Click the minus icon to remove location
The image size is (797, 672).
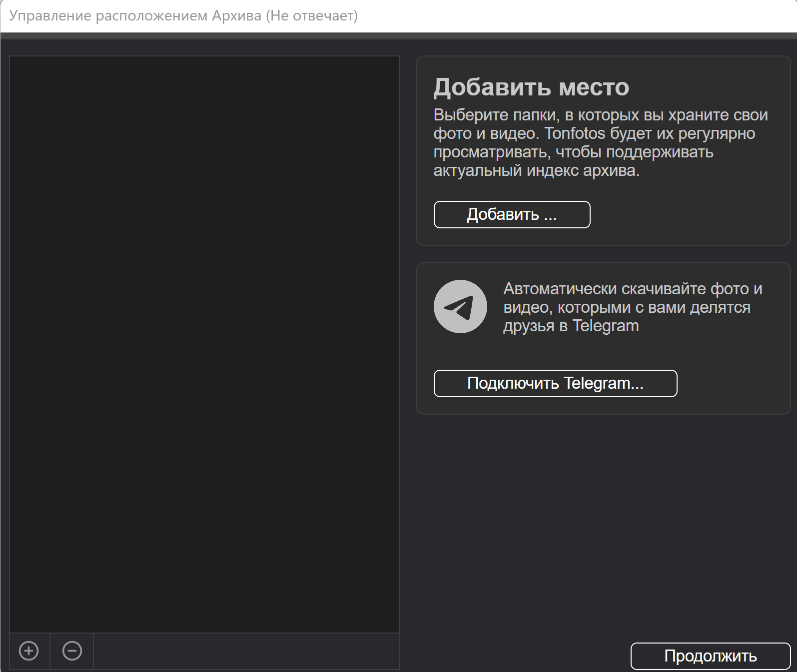pyautogui.click(x=72, y=651)
